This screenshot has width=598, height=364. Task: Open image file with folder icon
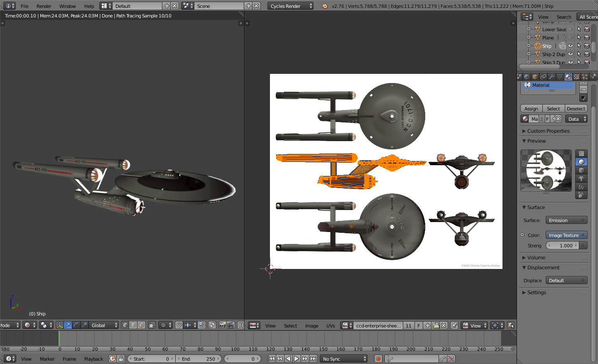pyautogui.click(x=436, y=325)
